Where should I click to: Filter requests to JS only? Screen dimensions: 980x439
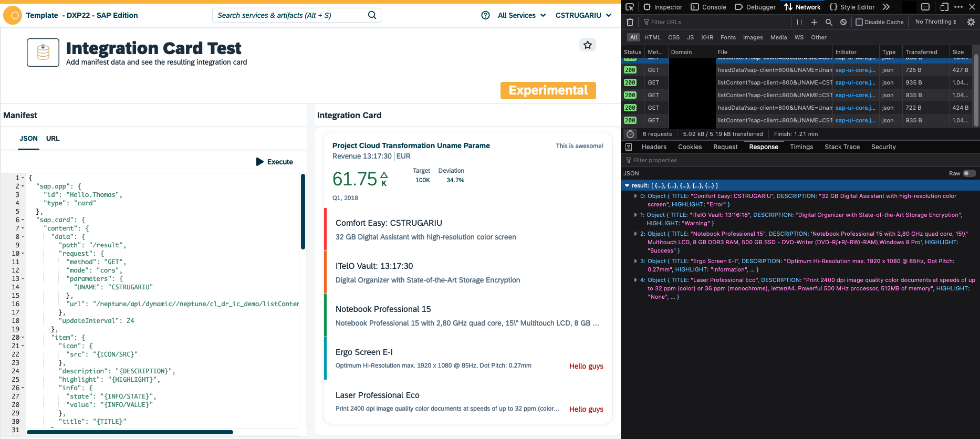coord(690,37)
